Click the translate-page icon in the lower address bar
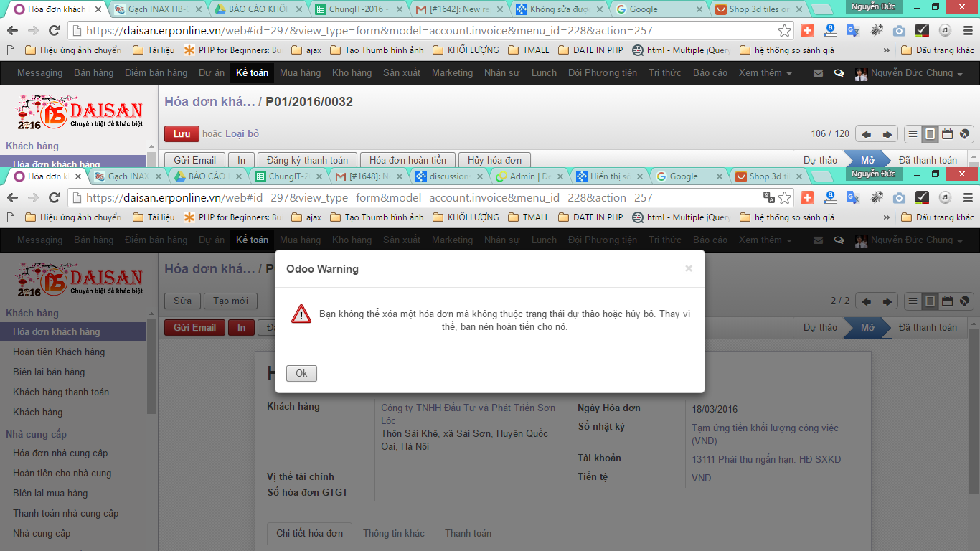Image resolution: width=980 pixels, height=551 pixels. tap(768, 197)
